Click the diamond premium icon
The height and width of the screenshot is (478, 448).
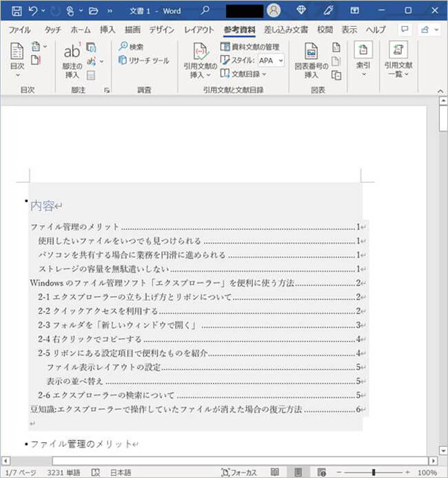pos(301,10)
